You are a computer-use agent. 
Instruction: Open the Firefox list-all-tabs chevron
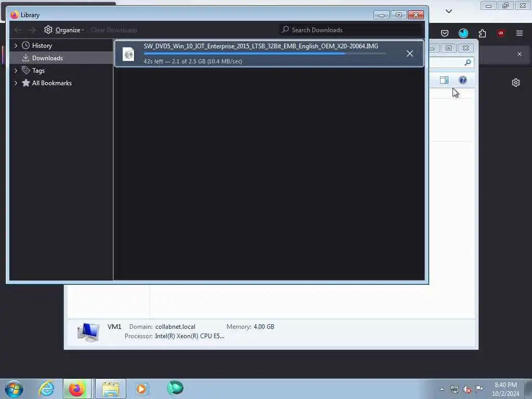pos(448,11)
